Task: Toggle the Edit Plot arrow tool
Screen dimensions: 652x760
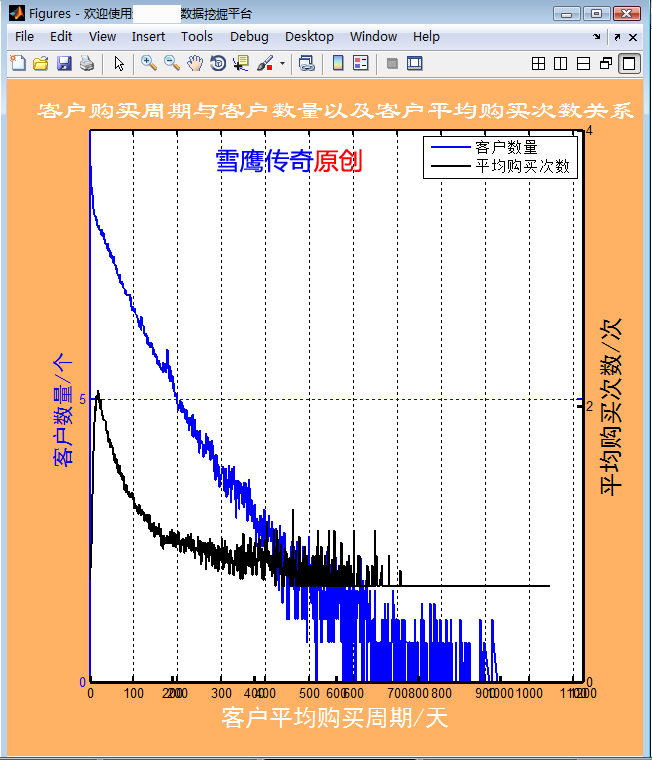Action: [119, 64]
